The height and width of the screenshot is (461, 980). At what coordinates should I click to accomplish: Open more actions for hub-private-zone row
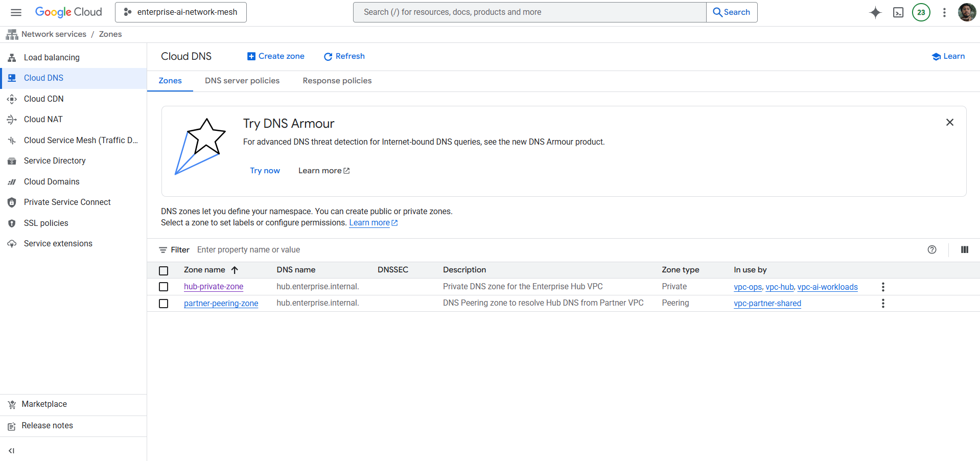883,287
